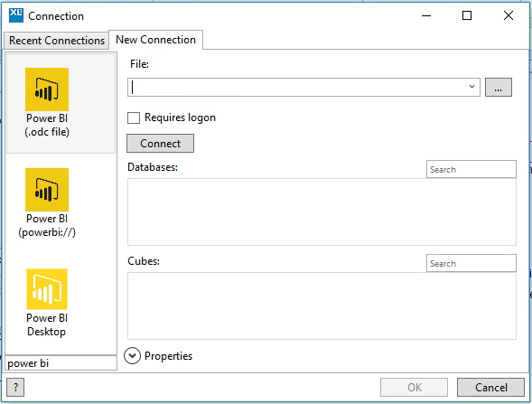Click the Connect button
The width and height of the screenshot is (532, 404).
[x=160, y=144]
